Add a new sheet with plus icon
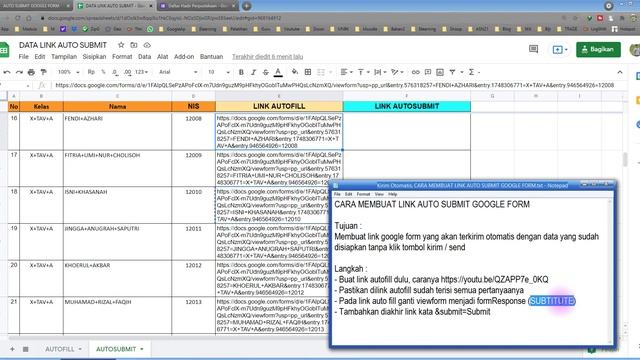This screenshot has width=640, height=360. (x=12, y=349)
